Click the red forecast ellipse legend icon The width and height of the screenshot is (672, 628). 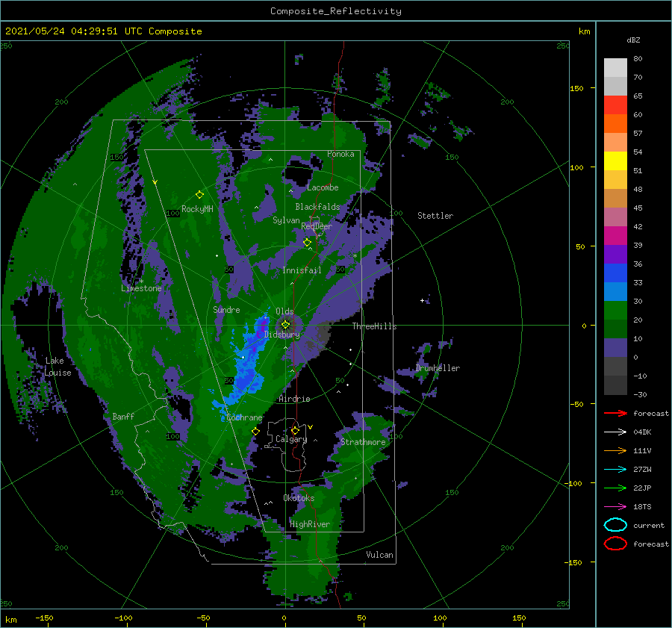click(x=615, y=544)
